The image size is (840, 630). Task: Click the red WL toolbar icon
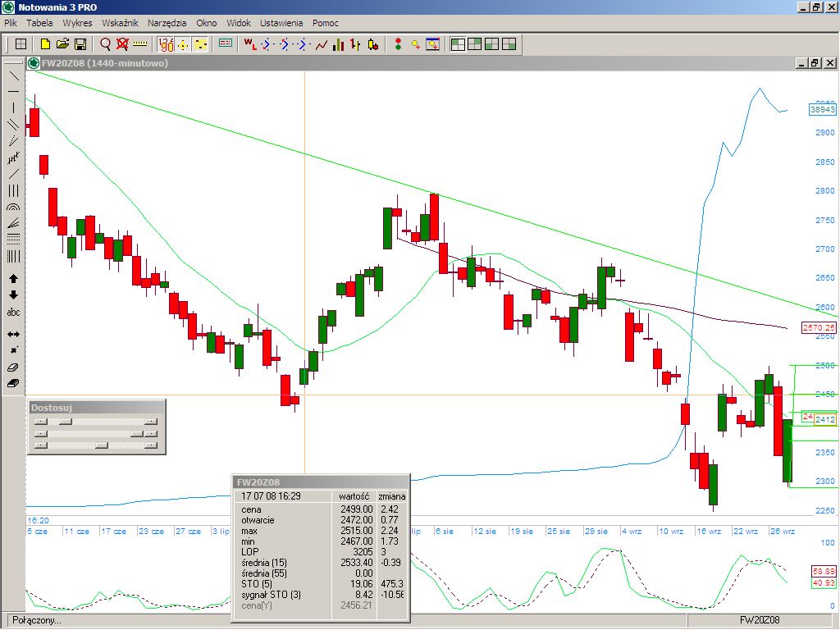(x=249, y=44)
